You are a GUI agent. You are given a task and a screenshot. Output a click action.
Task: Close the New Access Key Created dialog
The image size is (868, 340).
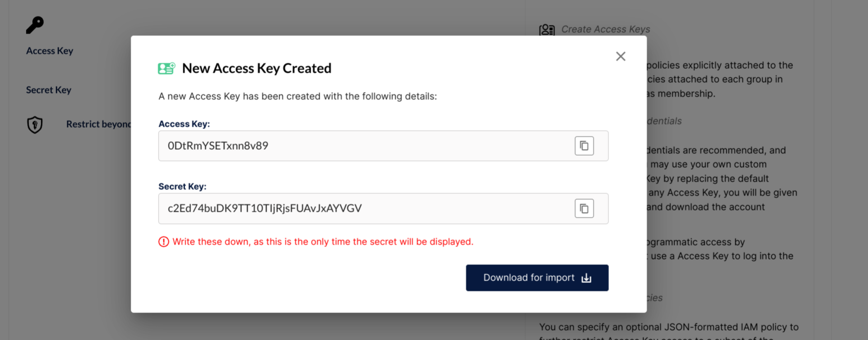coord(621,56)
